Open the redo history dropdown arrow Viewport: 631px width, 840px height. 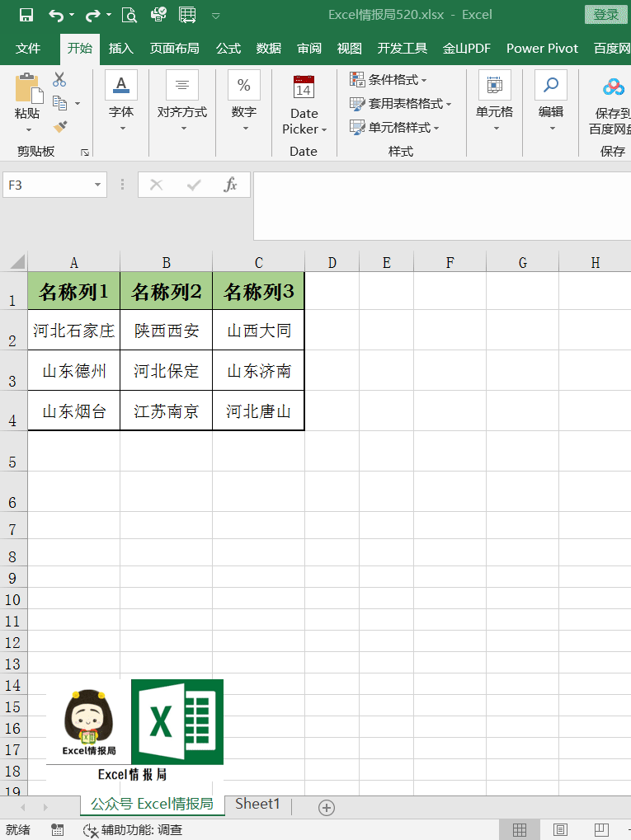[109, 15]
